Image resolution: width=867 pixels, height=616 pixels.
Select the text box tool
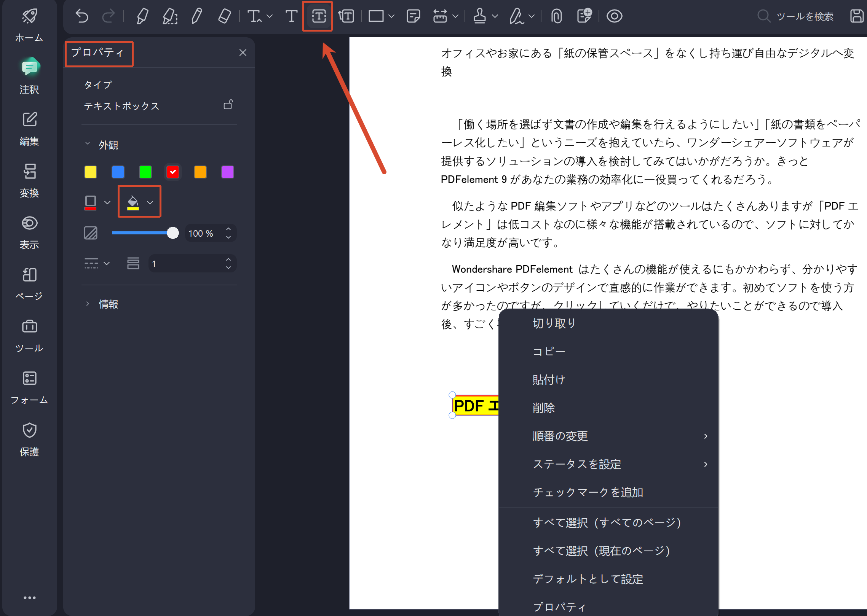pos(318,16)
